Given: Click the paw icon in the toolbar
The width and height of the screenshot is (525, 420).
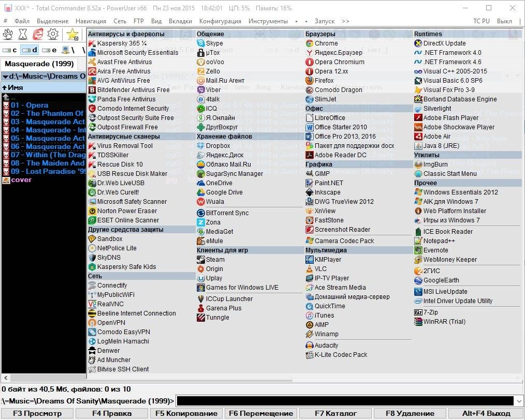Looking at the screenshot, I should click(8, 34).
